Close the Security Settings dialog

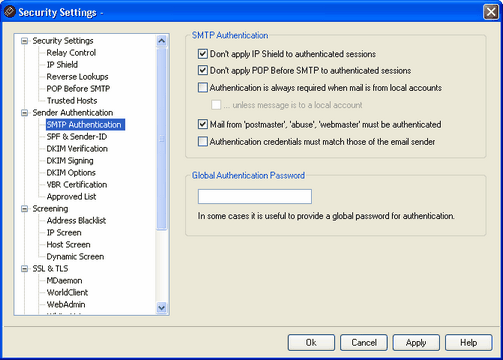pyautogui.click(x=491, y=12)
